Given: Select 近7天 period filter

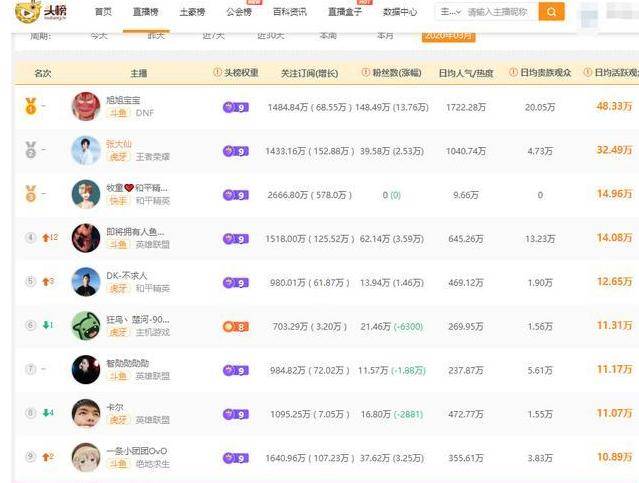Looking at the screenshot, I should click(x=214, y=35).
